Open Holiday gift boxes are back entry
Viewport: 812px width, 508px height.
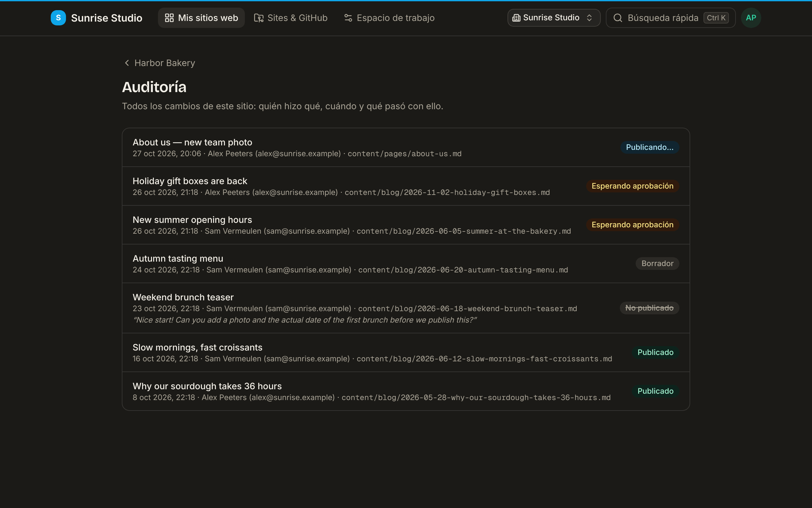406,186
